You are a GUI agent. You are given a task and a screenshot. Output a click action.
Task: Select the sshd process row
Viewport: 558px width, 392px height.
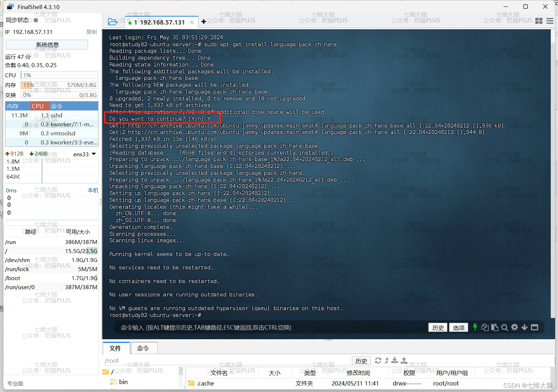coord(52,115)
